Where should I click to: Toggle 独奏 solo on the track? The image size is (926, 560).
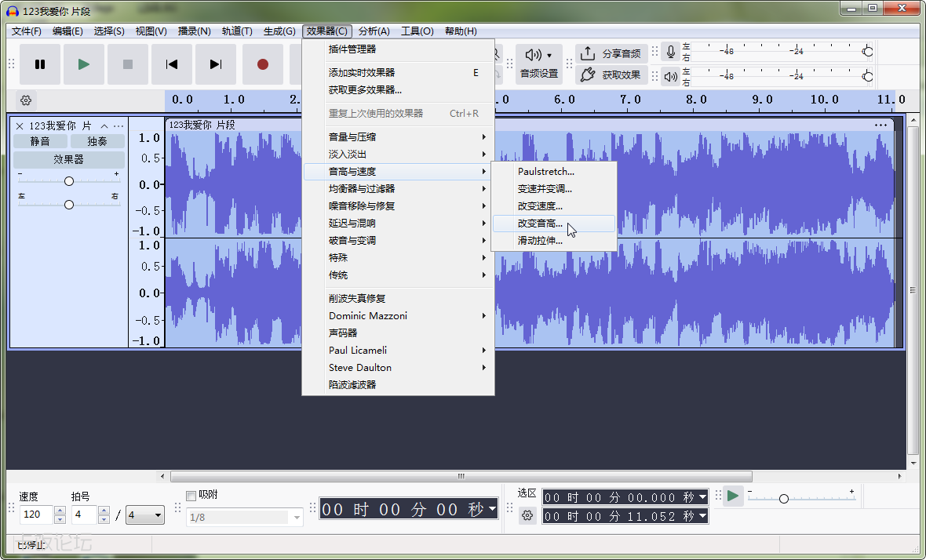[x=97, y=142]
